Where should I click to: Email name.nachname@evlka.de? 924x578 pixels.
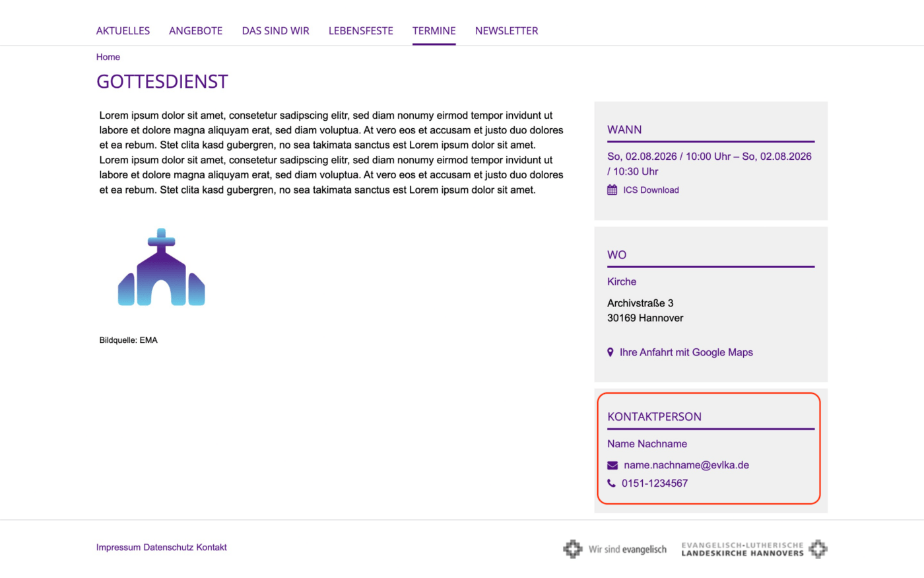686,465
